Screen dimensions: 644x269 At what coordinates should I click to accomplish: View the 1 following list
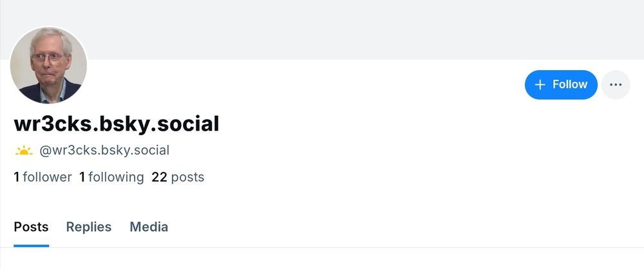coord(111,177)
